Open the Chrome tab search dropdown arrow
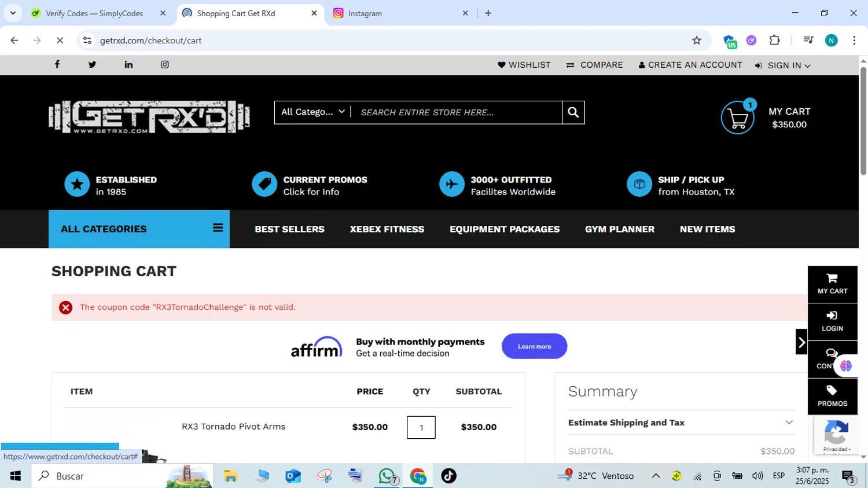 click(x=13, y=13)
